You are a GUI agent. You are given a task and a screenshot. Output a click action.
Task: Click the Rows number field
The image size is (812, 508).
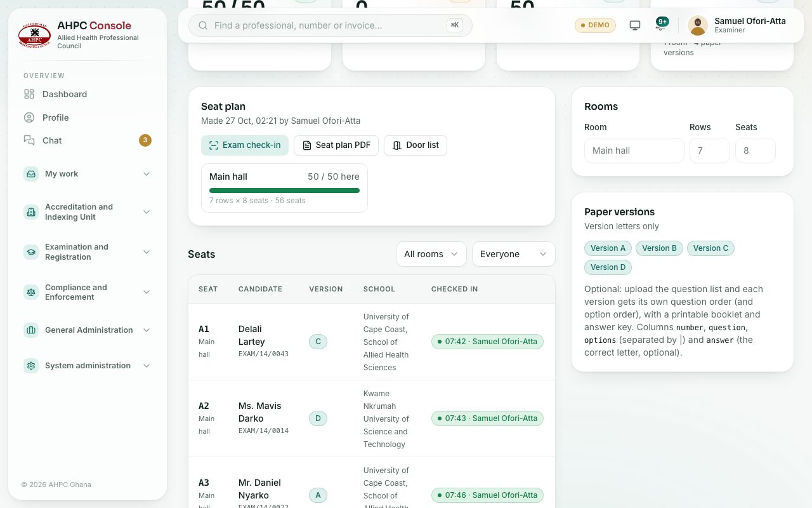710,150
